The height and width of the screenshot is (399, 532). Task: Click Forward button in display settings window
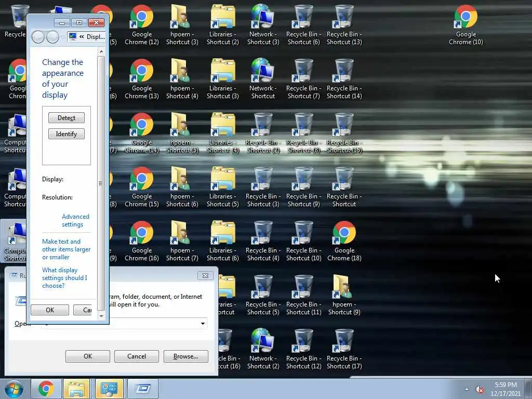pos(52,37)
